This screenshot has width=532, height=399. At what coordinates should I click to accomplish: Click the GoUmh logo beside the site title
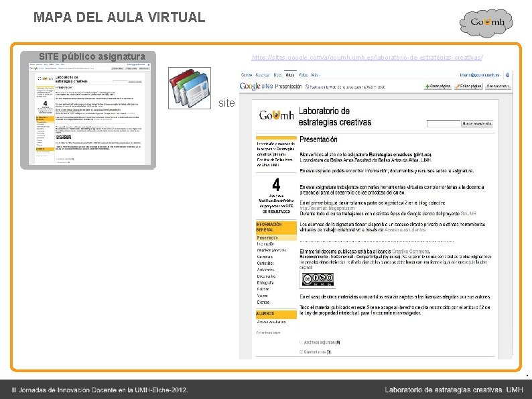tap(276, 115)
